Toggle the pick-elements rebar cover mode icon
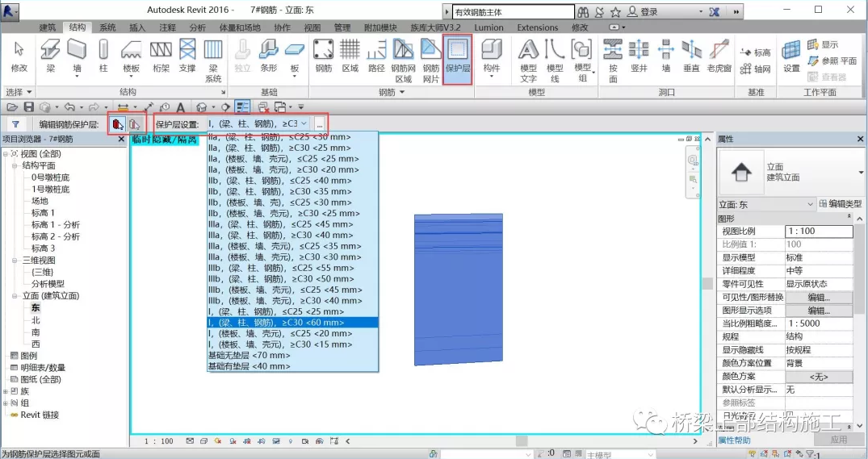 [x=118, y=124]
